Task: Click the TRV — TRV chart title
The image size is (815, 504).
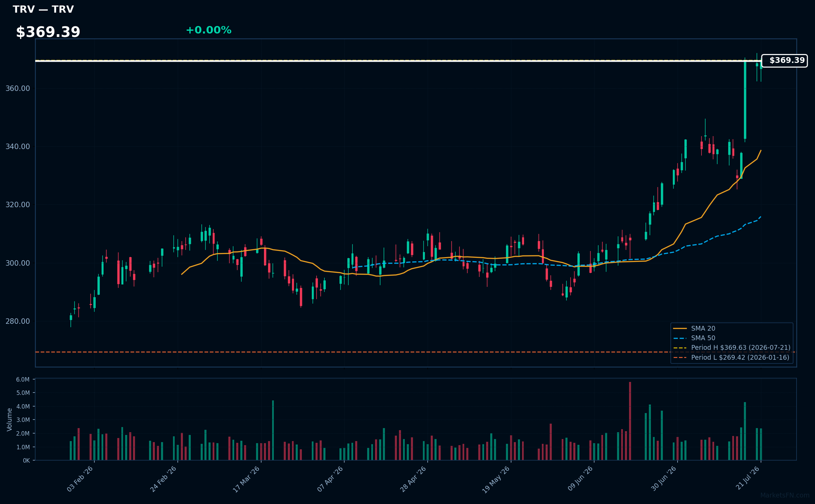Action: [43, 9]
